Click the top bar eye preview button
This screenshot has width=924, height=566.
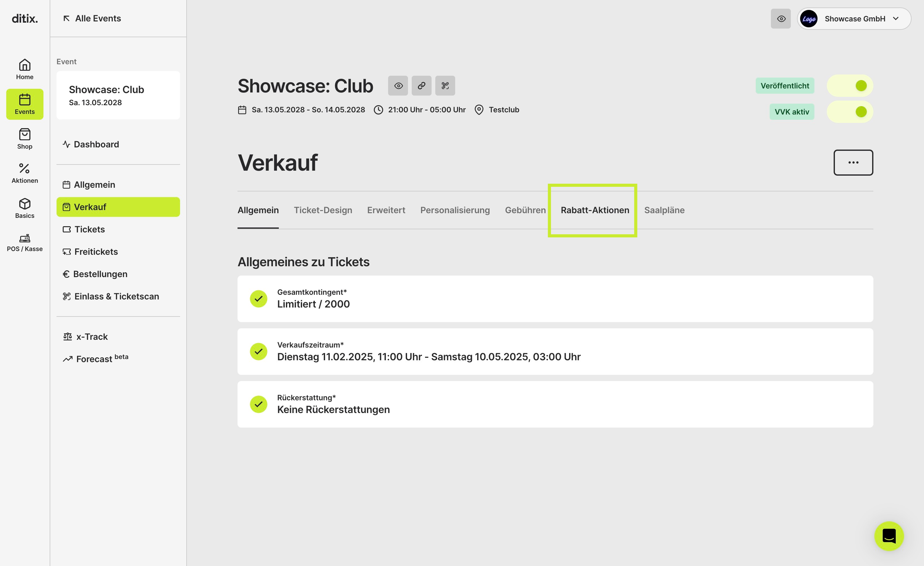[781, 19]
